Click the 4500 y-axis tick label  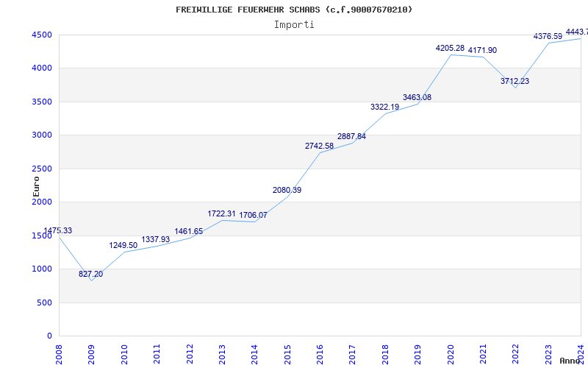point(41,35)
